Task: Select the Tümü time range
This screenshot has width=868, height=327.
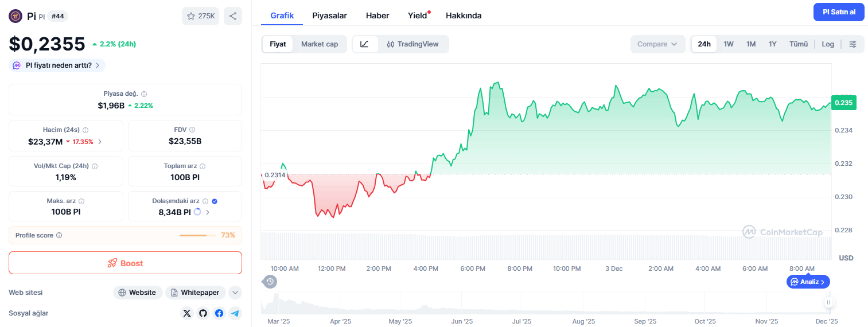Action: point(799,44)
